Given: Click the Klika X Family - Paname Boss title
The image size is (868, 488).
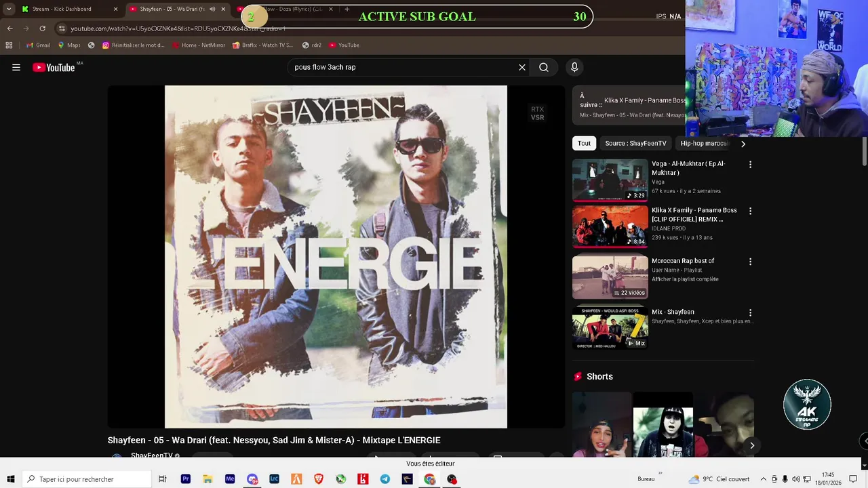Looking at the screenshot, I should click(x=694, y=215).
